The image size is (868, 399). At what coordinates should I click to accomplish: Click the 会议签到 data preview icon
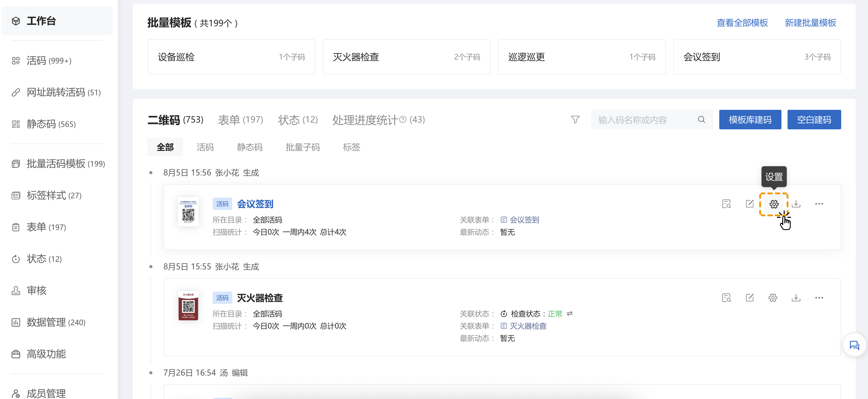[726, 204]
